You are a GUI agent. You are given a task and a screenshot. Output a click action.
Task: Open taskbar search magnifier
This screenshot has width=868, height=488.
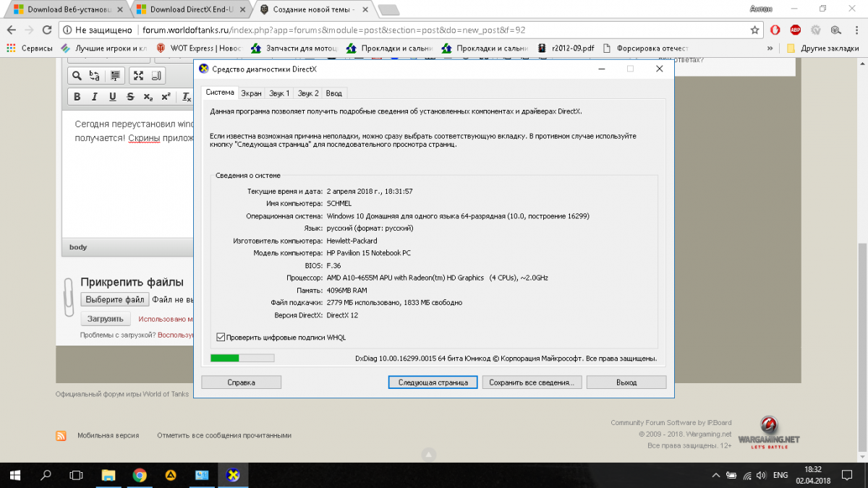click(46, 475)
